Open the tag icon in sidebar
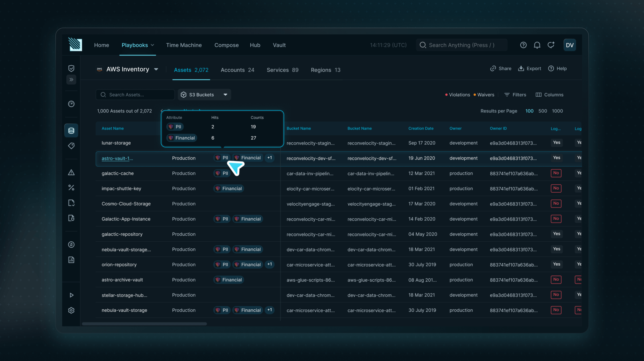Image resolution: width=644 pixels, height=361 pixels. pyautogui.click(x=71, y=146)
